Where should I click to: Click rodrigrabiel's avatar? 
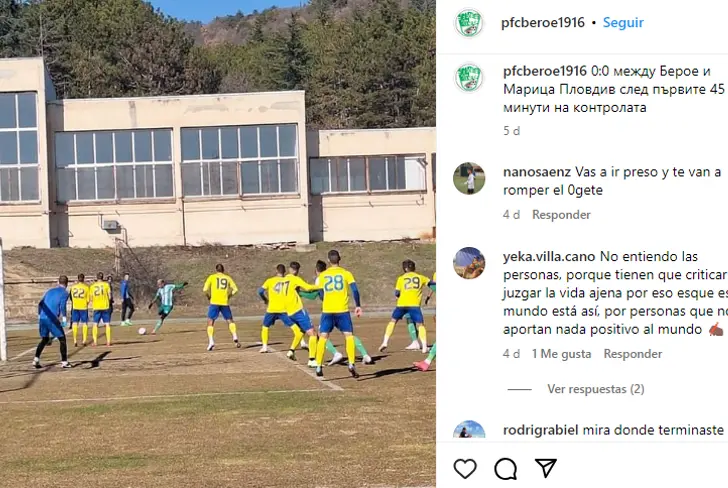[x=469, y=430]
